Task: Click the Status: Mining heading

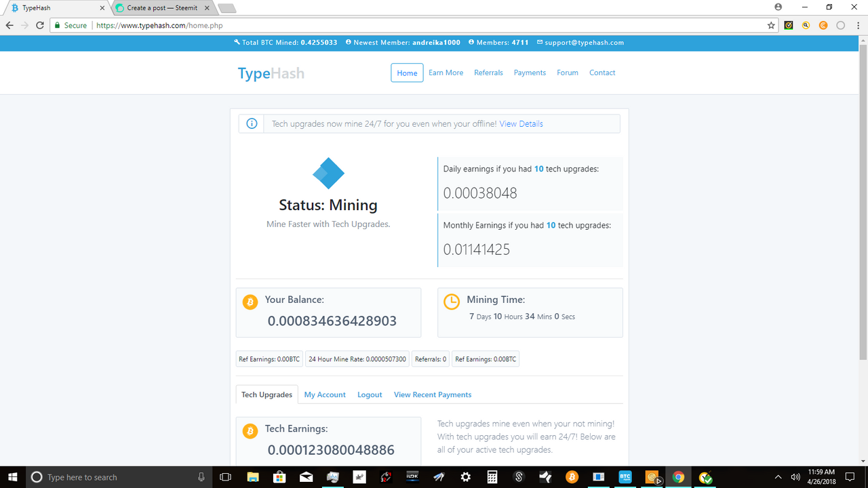Action: pyautogui.click(x=328, y=205)
